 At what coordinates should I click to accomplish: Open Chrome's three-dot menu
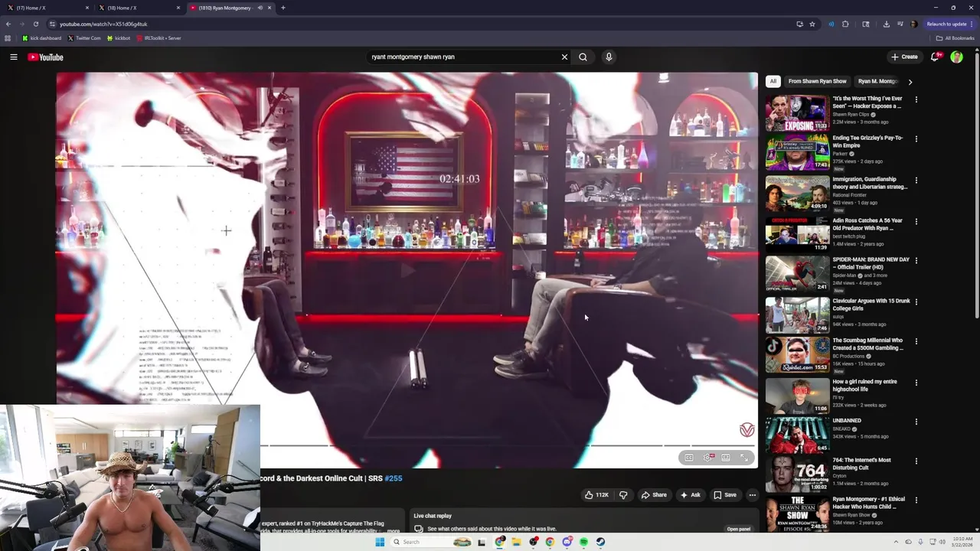click(972, 24)
